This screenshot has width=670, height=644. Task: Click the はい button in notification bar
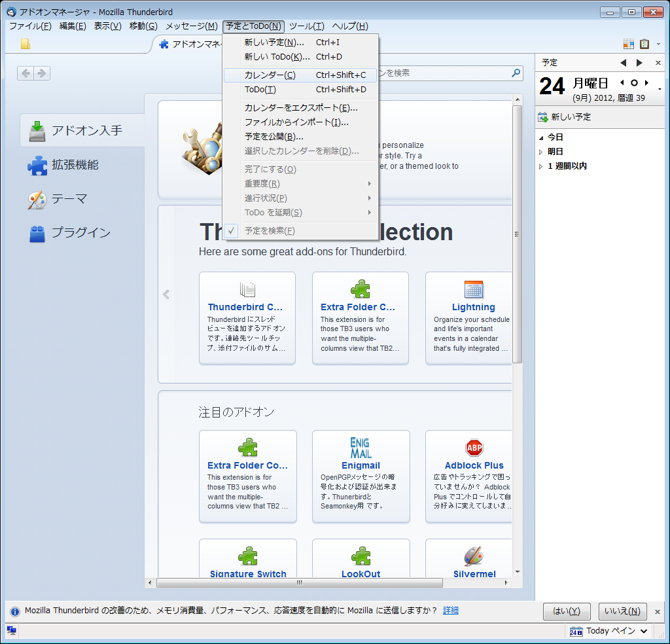point(566,611)
